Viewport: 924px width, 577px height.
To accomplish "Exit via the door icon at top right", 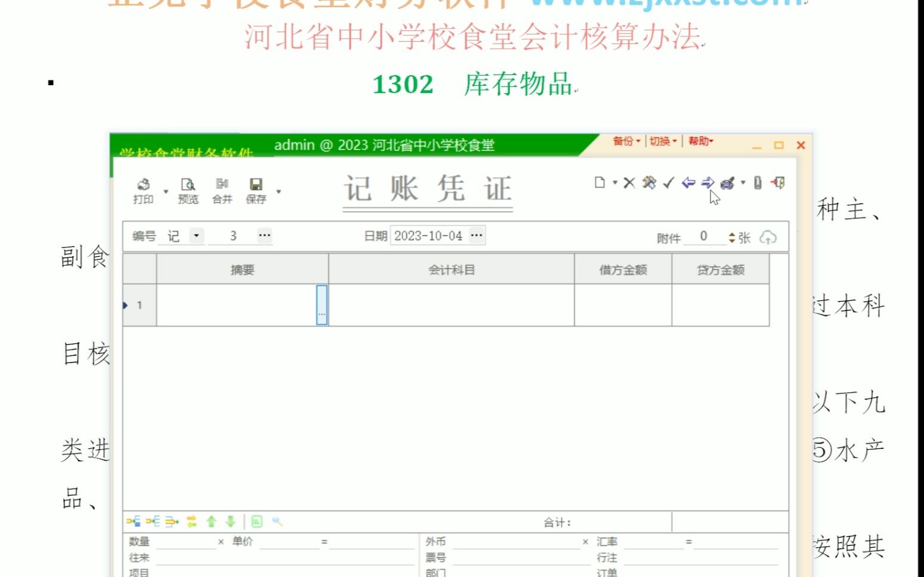I will click(778, 183).
